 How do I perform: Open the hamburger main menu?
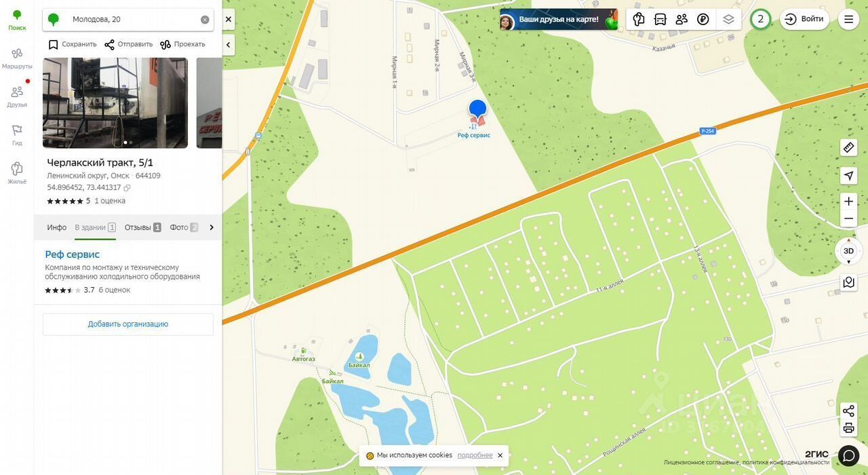click(848, 19)
